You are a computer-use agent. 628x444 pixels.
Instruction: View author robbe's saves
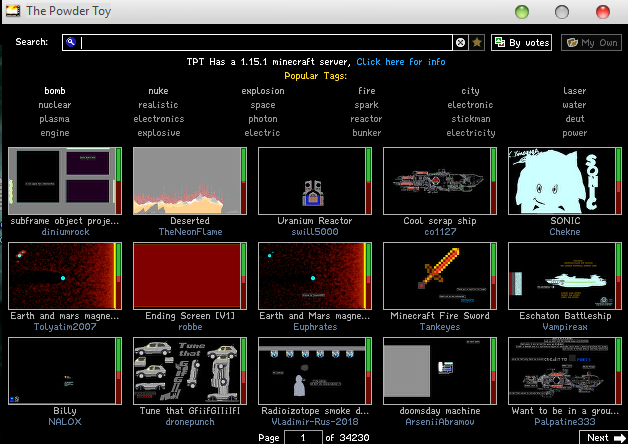pyautogui.click(x=190, y=327)
